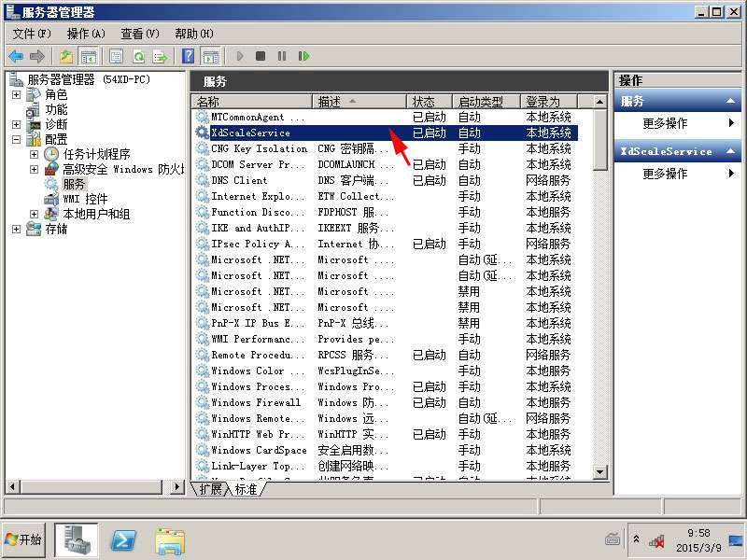Open the 查看(V) menu

coord(140,34)
